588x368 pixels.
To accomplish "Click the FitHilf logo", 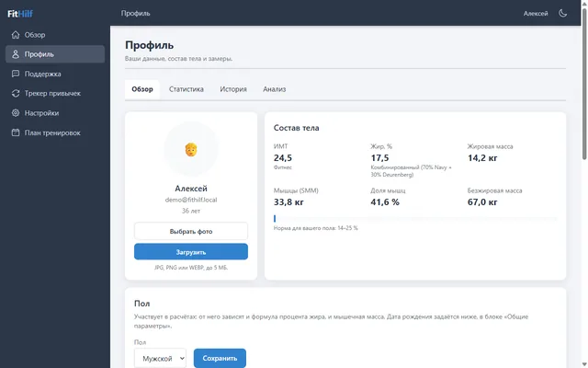I will coord(20,14).
